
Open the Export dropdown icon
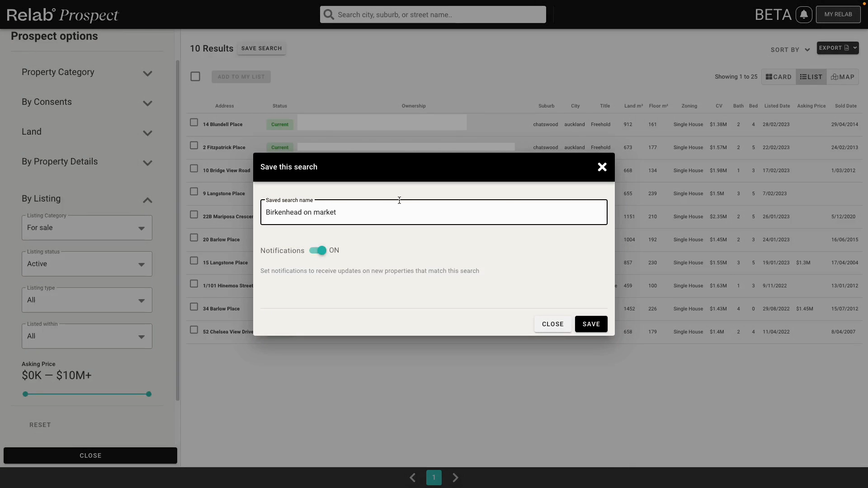click(855, 47)
